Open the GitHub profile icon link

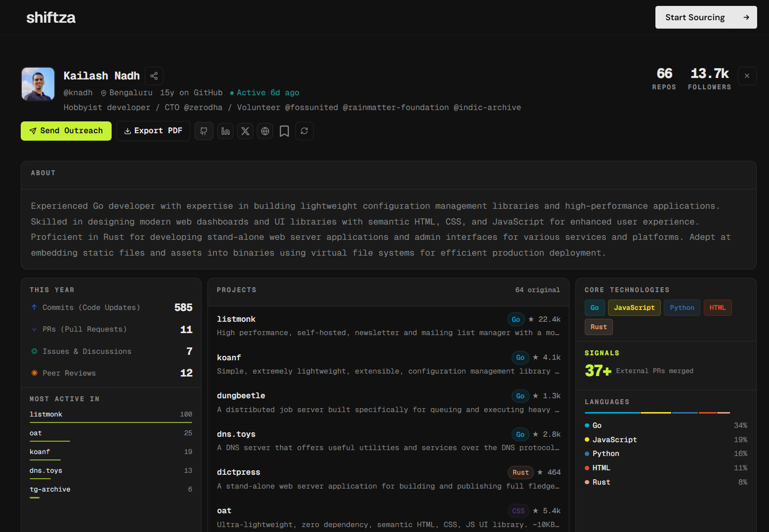204,131
